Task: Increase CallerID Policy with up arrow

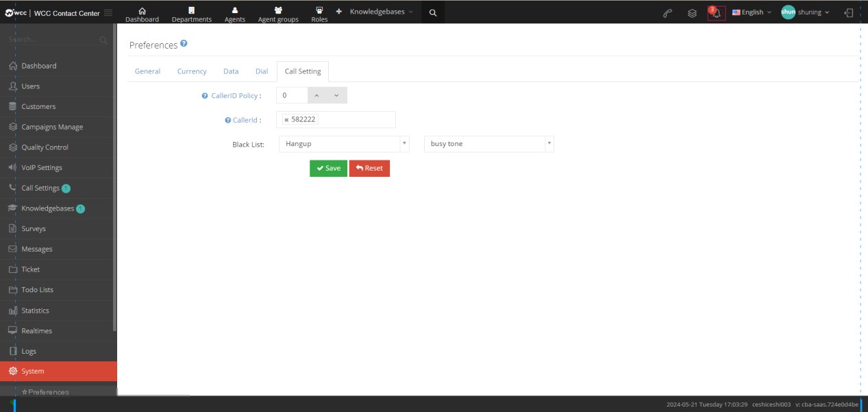Action: click(x=317, y=95)
